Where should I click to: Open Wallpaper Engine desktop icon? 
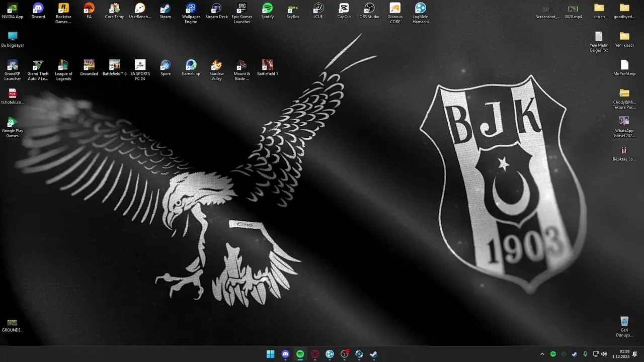click(x=191, y=14)
